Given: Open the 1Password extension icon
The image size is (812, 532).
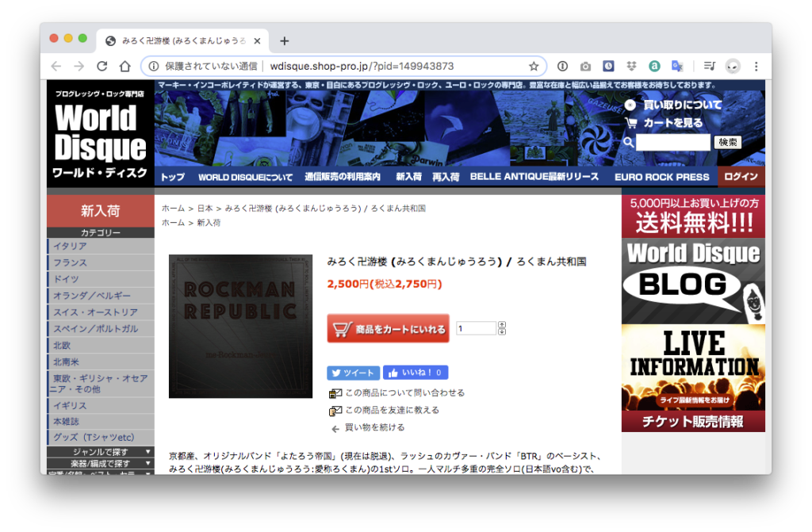Looking at the screenshot, I should point(562,67).
